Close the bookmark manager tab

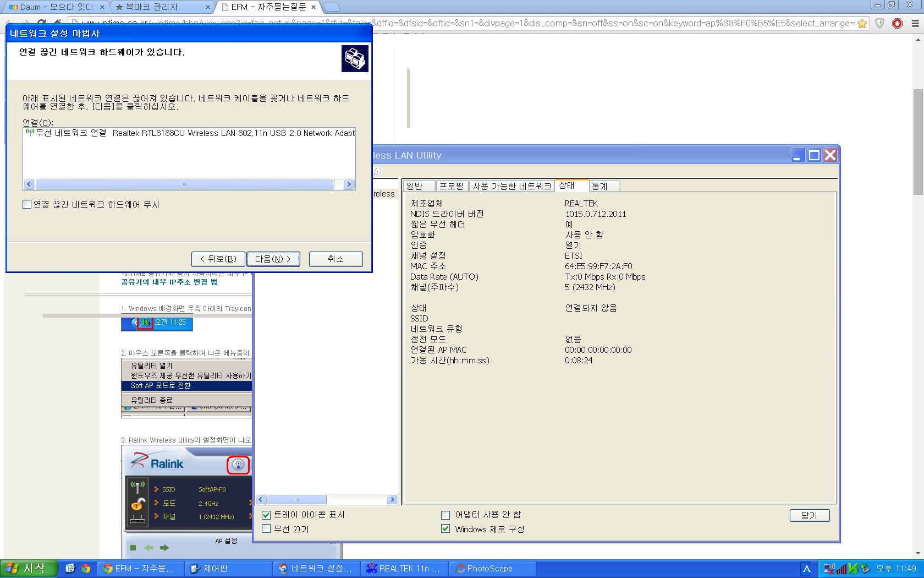coord(207,7)
